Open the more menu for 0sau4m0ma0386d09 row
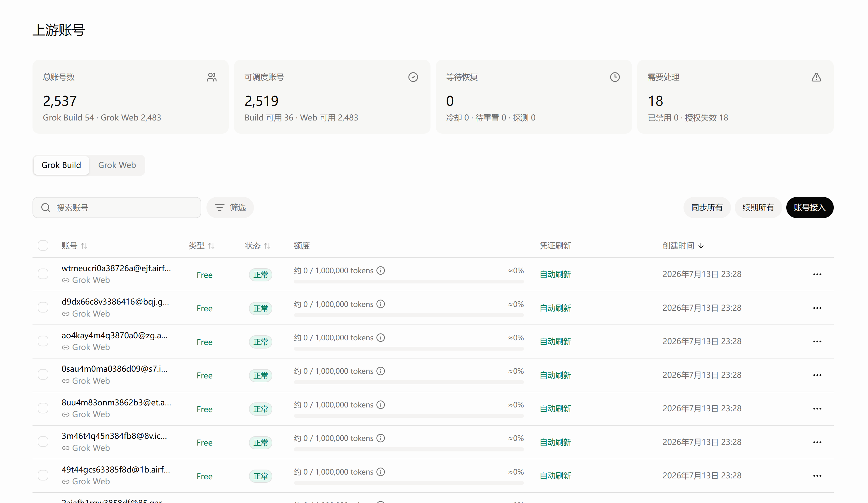 [817, 375]
